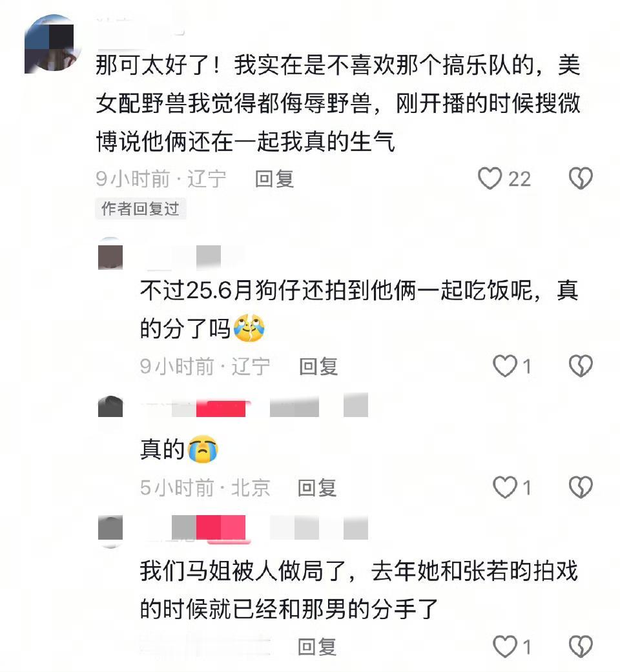Like the reply about 25.6月狗仔
Viewport: 620px width, 672px height.
504,366
